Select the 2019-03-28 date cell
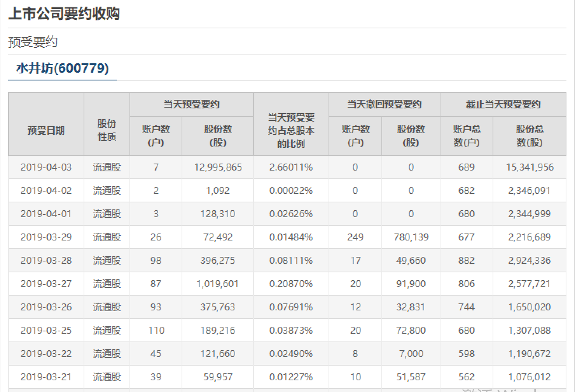This screenshot has width=575, height=392. 46,261
